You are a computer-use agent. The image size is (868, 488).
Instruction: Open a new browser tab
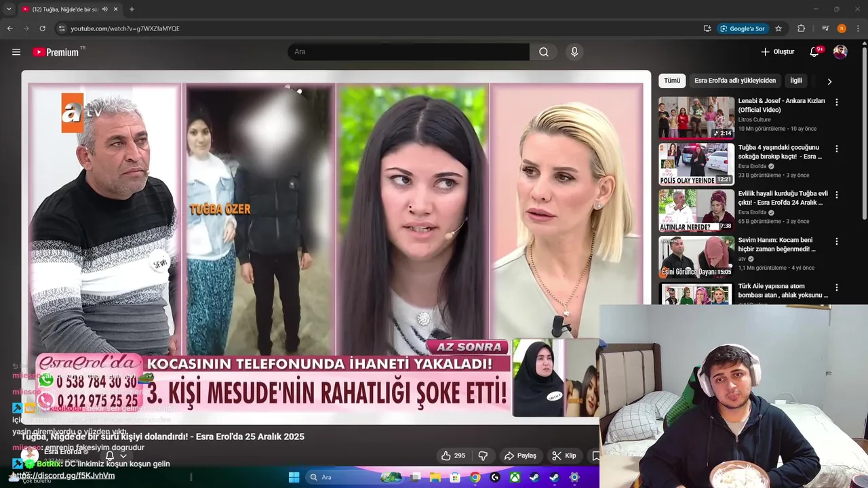click(132, 9)
